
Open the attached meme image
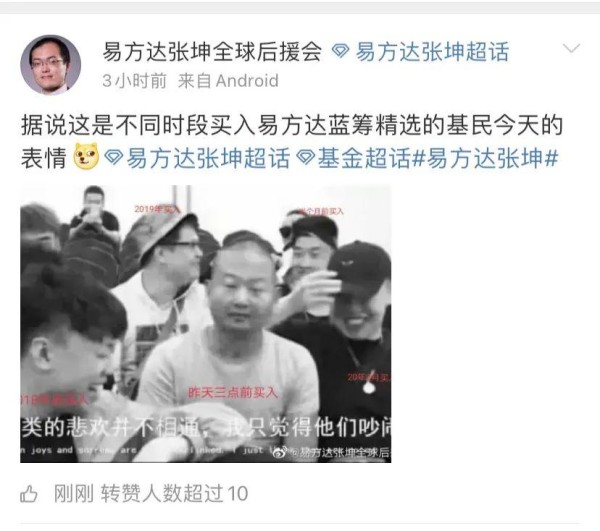tap(205, 324)
